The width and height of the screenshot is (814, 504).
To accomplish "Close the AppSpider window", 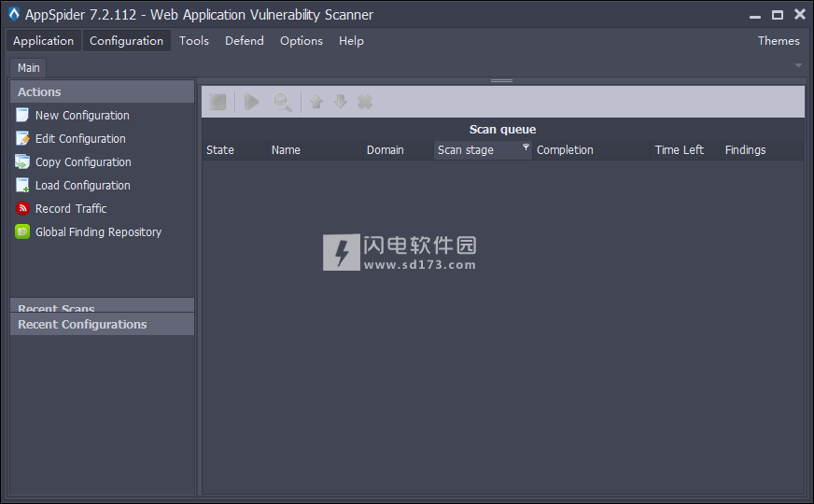I will (x=799, y=15).
